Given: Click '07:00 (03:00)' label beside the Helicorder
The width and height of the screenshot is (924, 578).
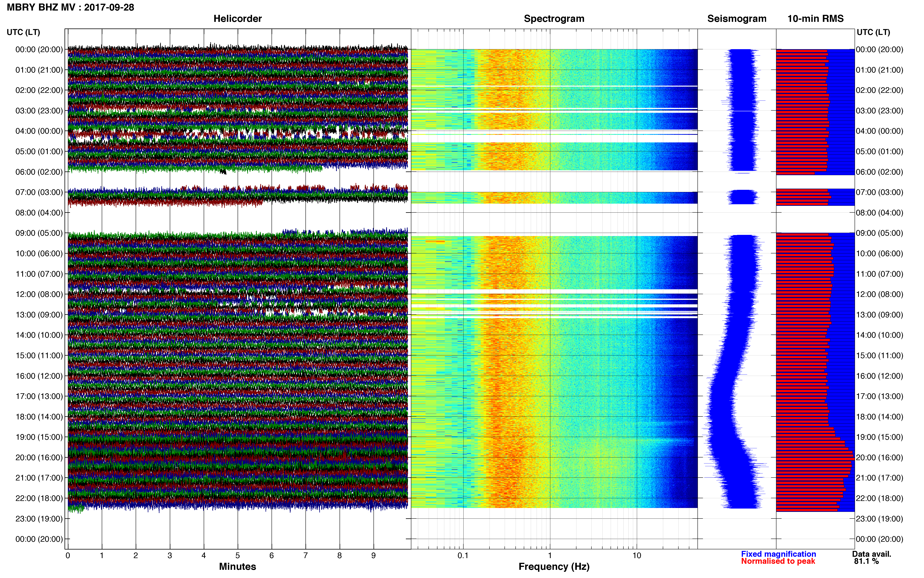Looking at the screenshot, I should [x=39, y=192].
